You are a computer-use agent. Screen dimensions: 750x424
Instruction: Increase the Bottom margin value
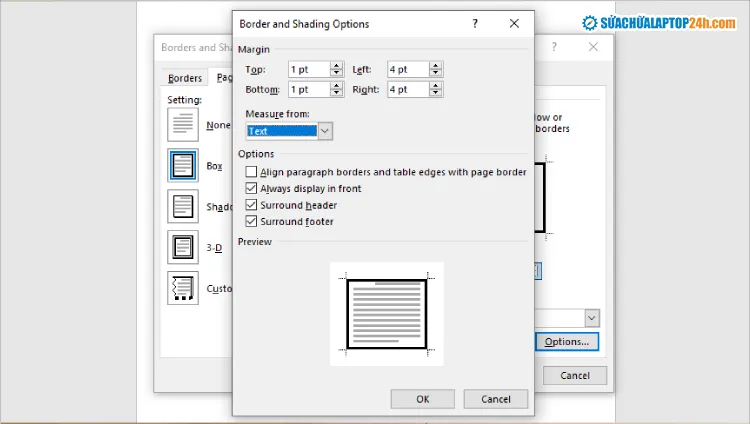pyautogui.click(x=337, y=86)
